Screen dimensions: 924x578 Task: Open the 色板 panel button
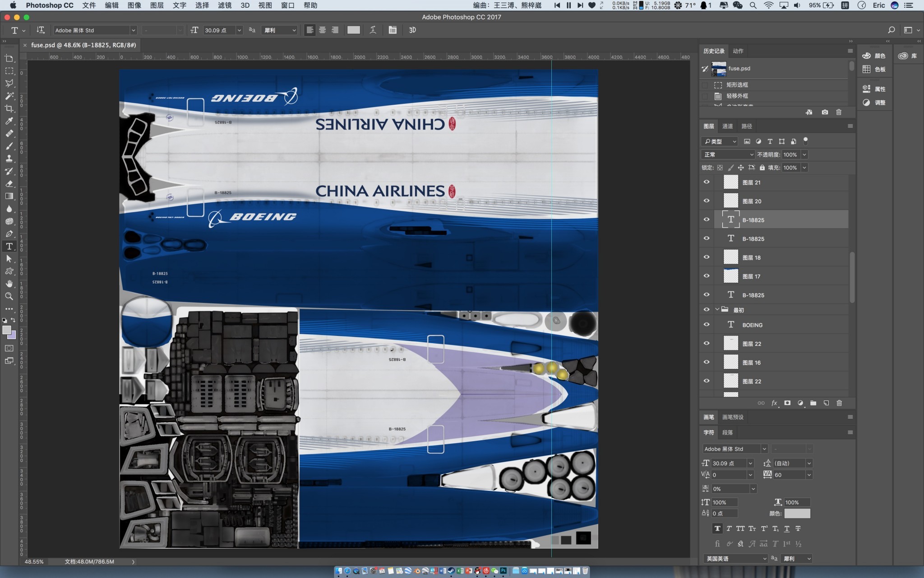pos(874,69)
